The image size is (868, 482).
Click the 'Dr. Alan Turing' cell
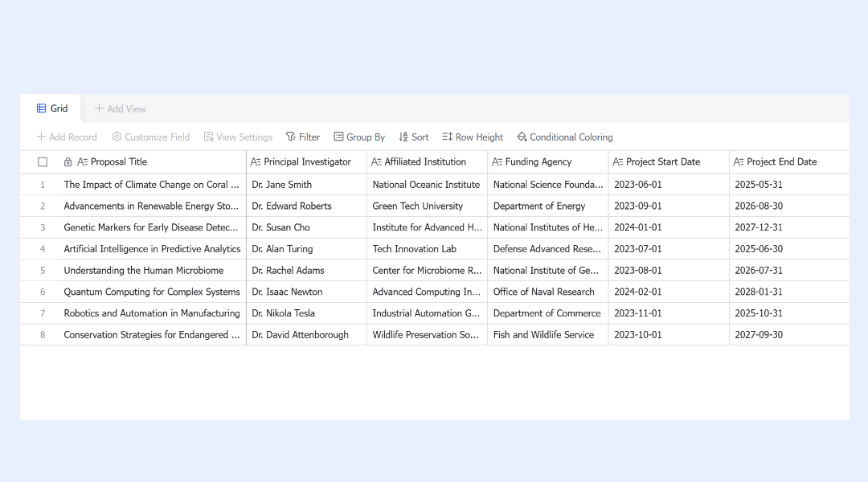click(x=307, y=249)
